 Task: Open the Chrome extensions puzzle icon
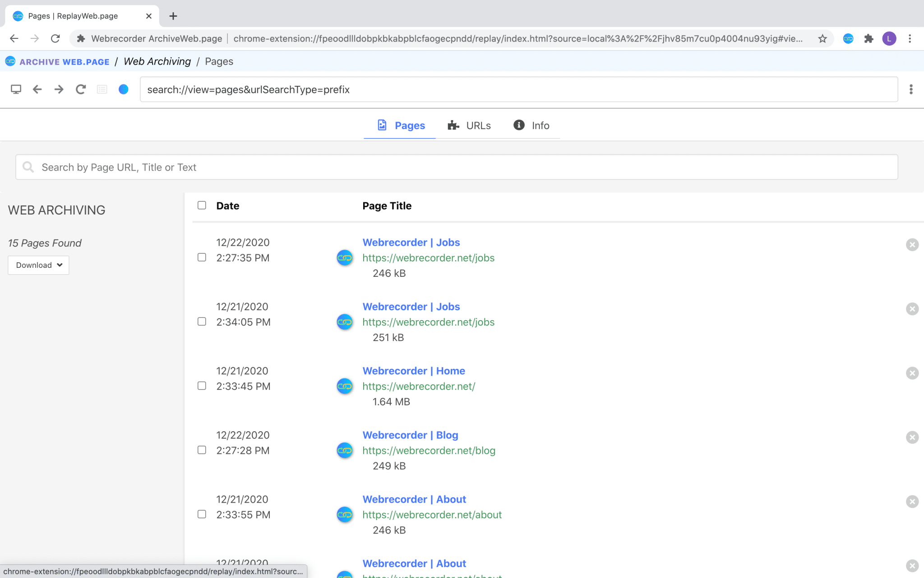(869, 38)
